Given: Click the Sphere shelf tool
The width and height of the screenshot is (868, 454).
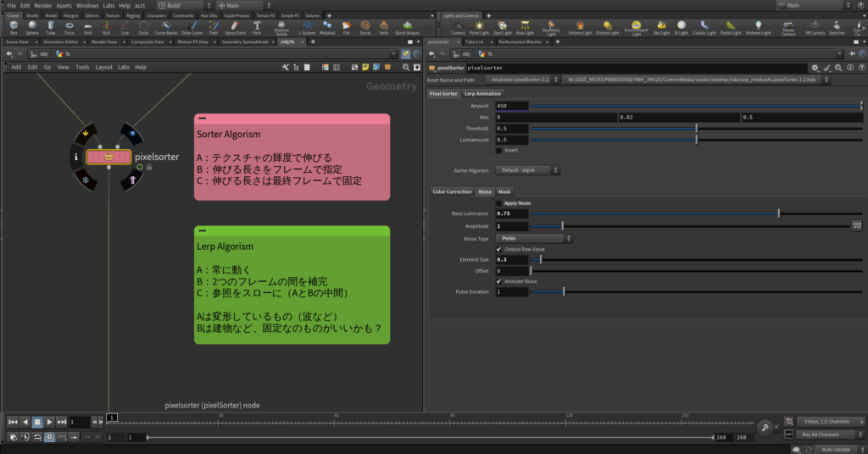Looking at the screenshot, I should point(32,27).
